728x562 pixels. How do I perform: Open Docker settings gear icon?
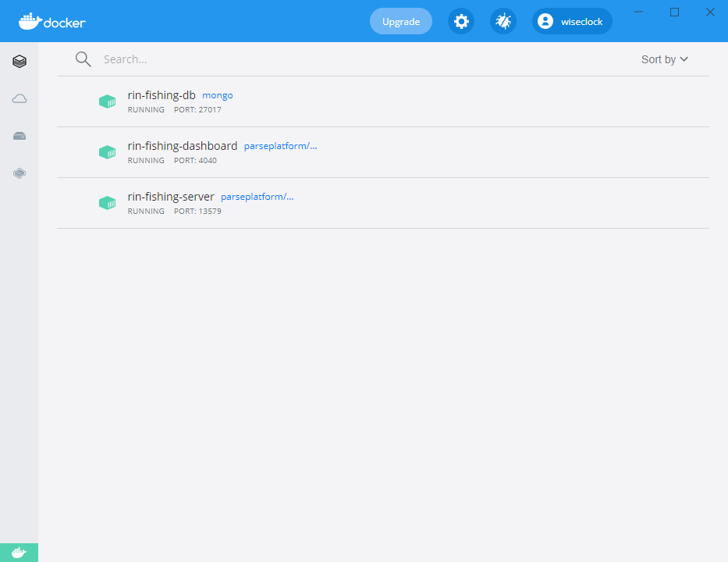(461, 22)
